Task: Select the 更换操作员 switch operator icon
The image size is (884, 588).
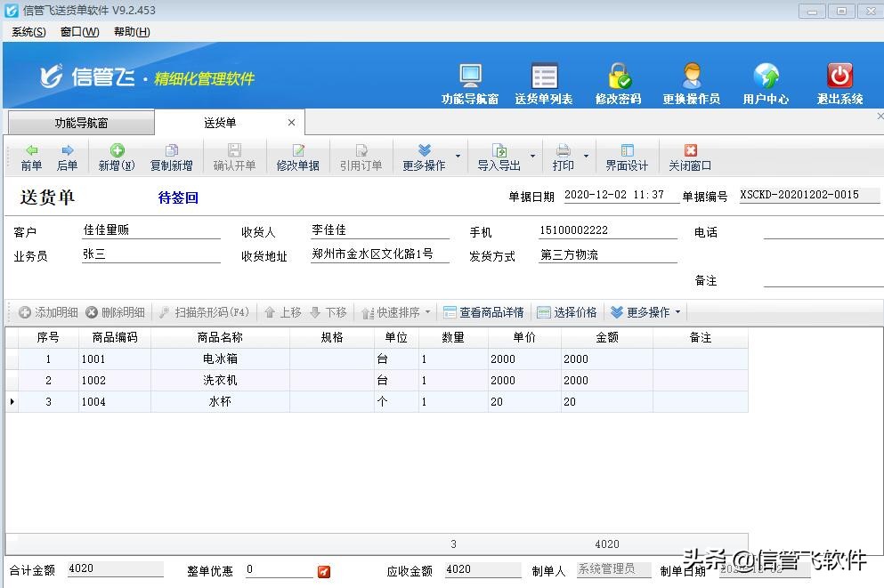Action: 692,80
